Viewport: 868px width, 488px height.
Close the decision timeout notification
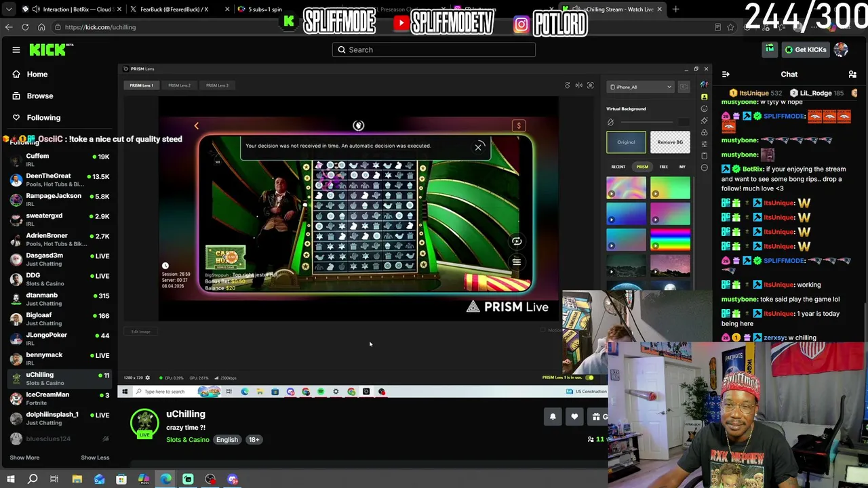pos(478,147)
